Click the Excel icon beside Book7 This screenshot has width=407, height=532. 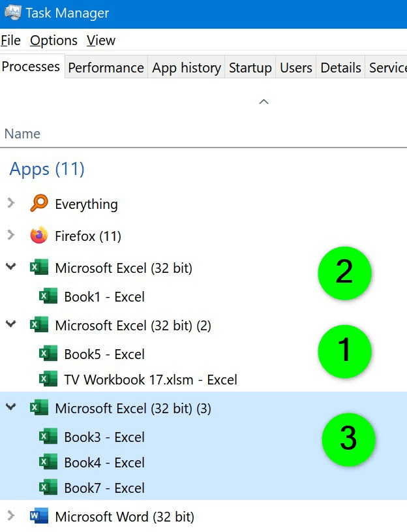click(48, 487)
